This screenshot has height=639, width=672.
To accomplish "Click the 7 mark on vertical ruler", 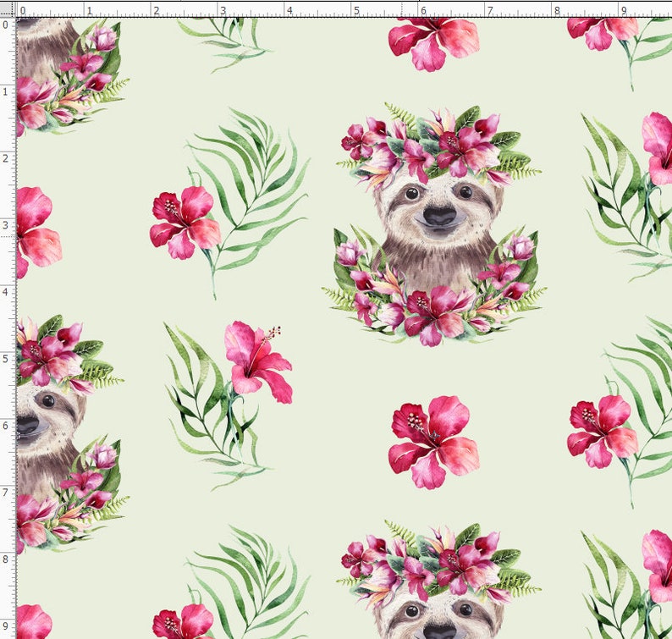I will [x=5, y=493].
